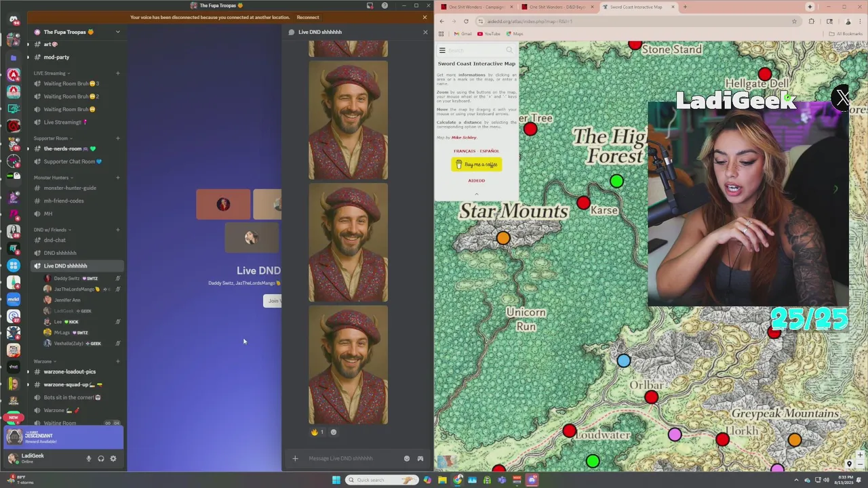Open warzone-squad-up channel
The width and height of the screenshot is (868, 488).
coord(77,384)
